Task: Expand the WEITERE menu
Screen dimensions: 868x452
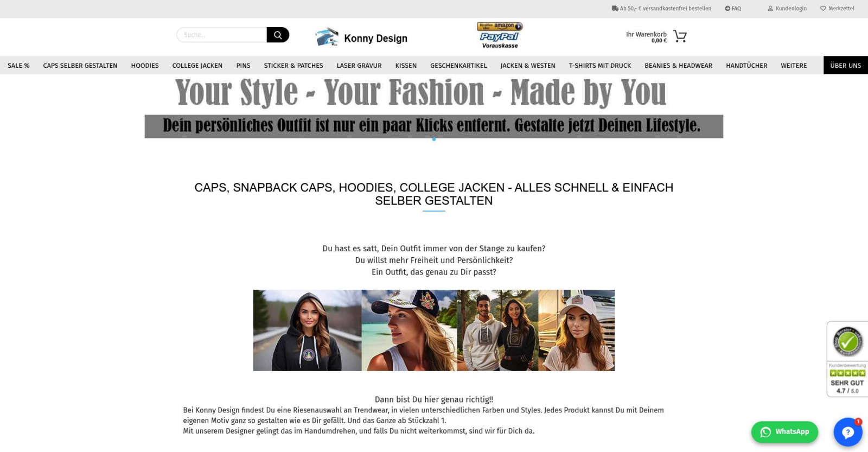Action: (x=794, y=66)
